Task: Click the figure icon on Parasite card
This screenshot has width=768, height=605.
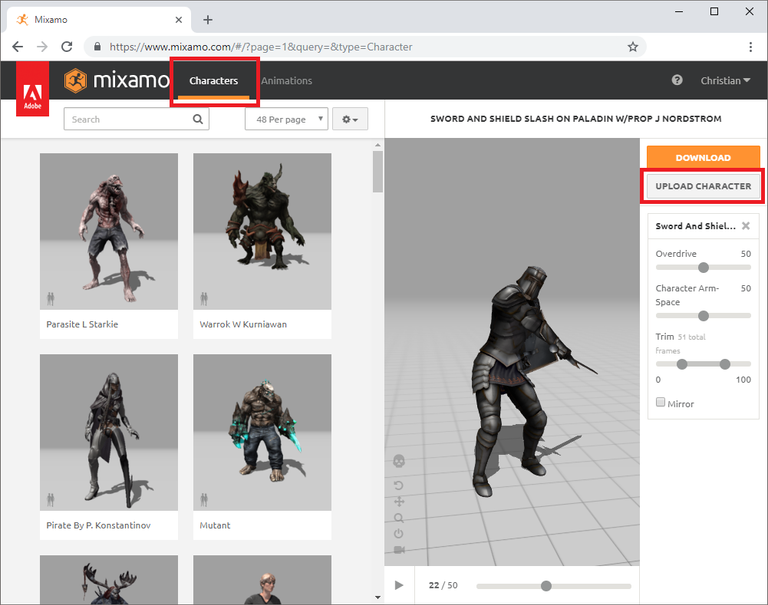Action: point(50,298)
